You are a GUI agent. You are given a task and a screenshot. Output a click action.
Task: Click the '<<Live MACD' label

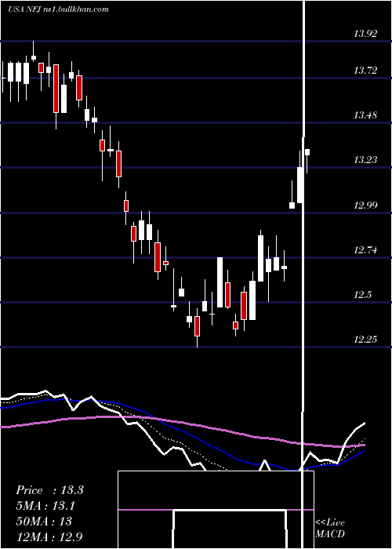tap(330, 528)
